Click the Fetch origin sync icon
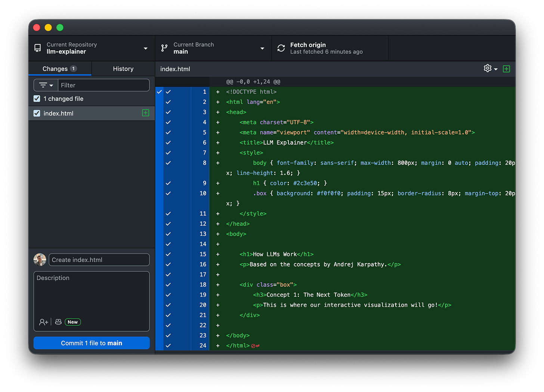The image size is (544, 392). pos(281,48)
